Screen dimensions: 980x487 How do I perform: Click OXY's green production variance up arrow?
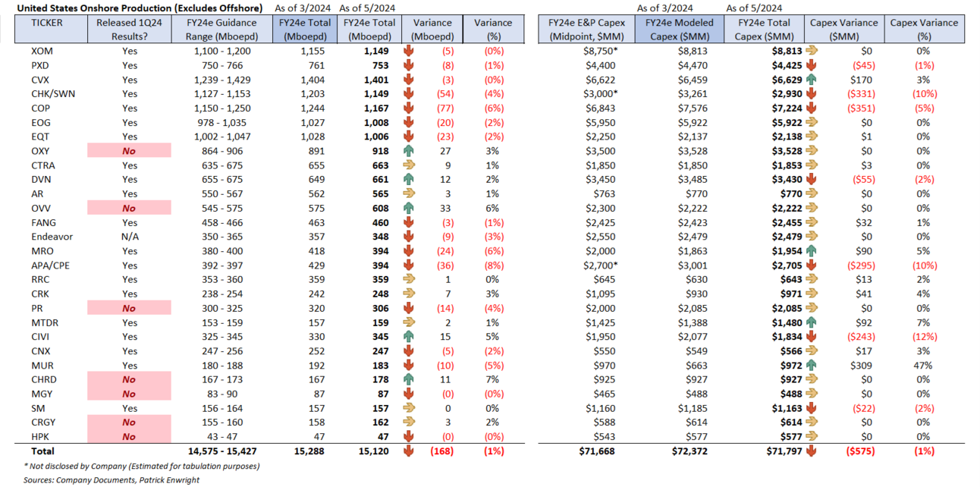[x=408, y=150]
